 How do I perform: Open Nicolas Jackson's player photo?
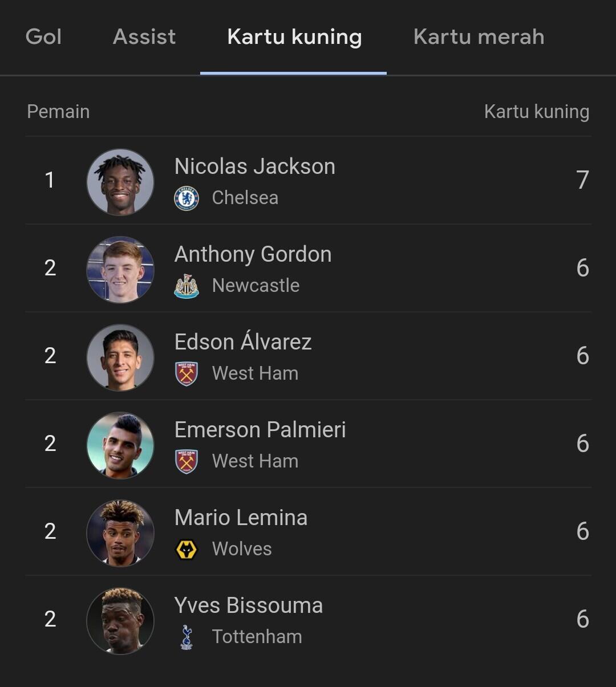pyautogui.click(x=120, y=182)
